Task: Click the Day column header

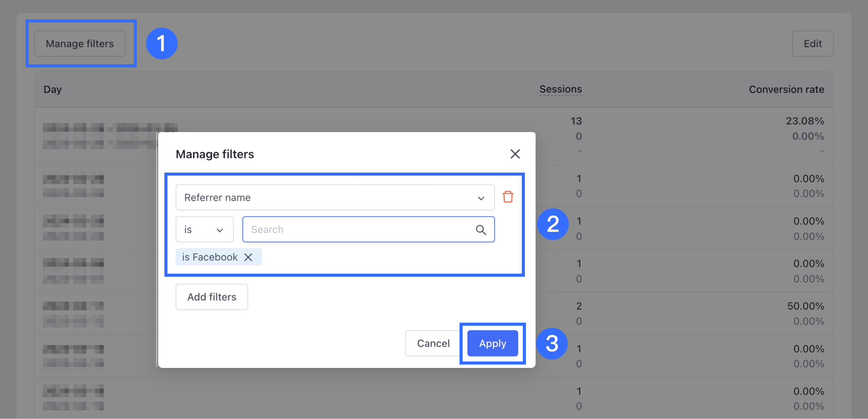Action: [x=52, y=90]
